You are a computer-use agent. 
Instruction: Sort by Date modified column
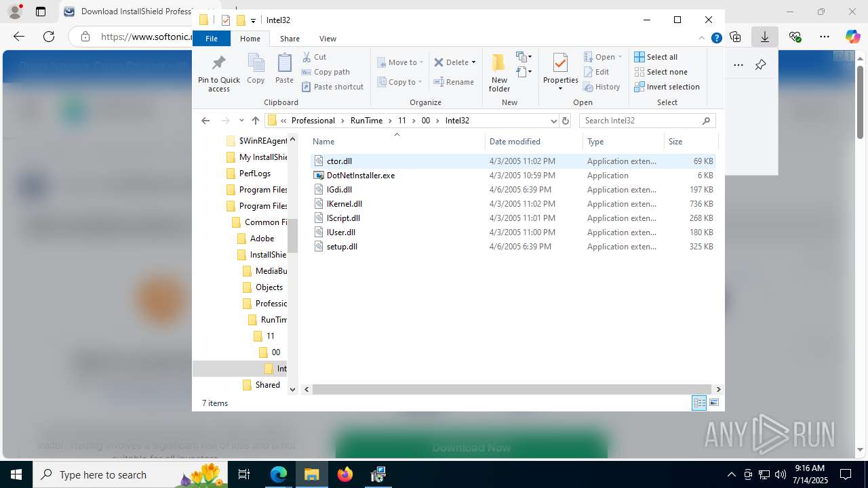point(534,142)
